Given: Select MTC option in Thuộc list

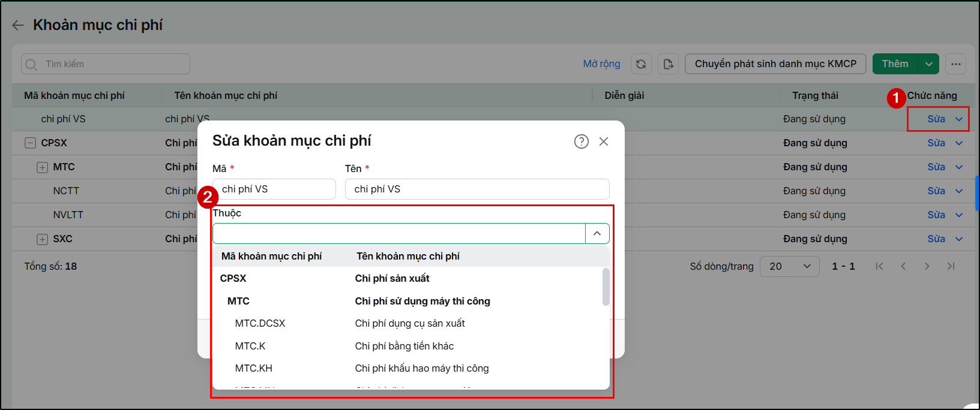Looking at the screenshot, I should point(408,301).
